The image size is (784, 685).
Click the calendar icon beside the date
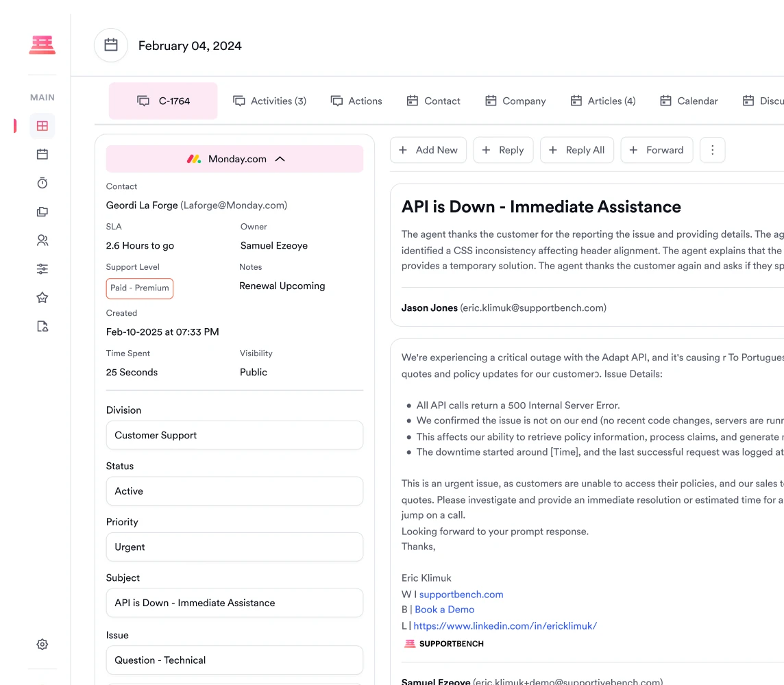(x=111, y=45)
